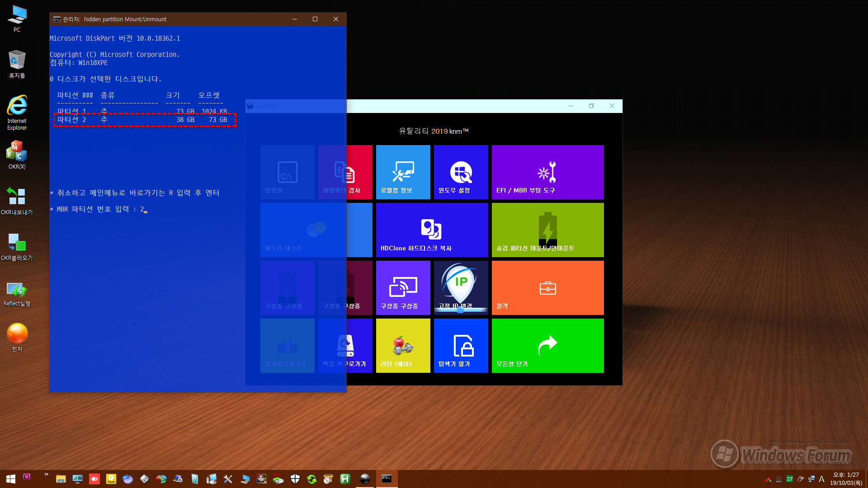The image size is (868, 488).
Task: Toggle the A input language indicator
Action: 821,479
